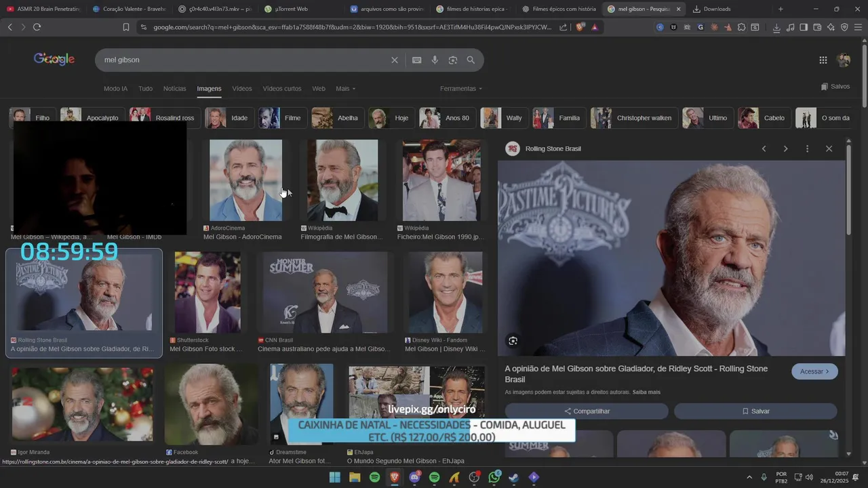Switch to the Vídeos tab

(241, 89)
